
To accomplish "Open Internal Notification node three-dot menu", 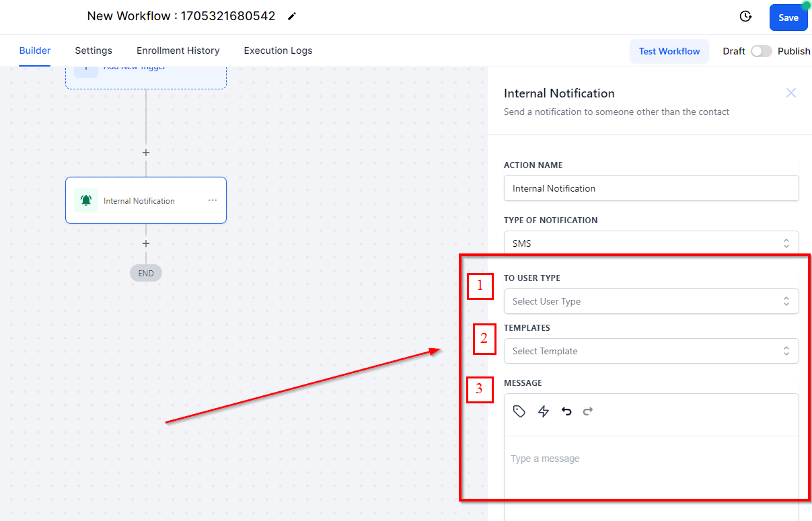I will 213,200.
